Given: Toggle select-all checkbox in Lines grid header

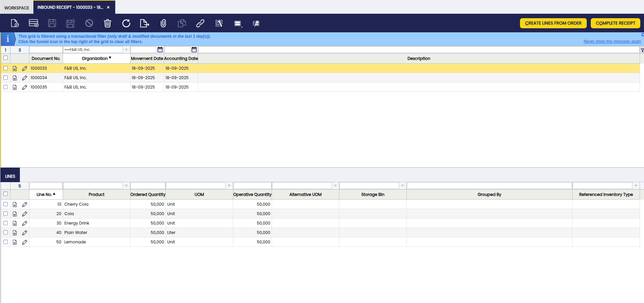Looking at the screenshot, I should tap(5, 194).
